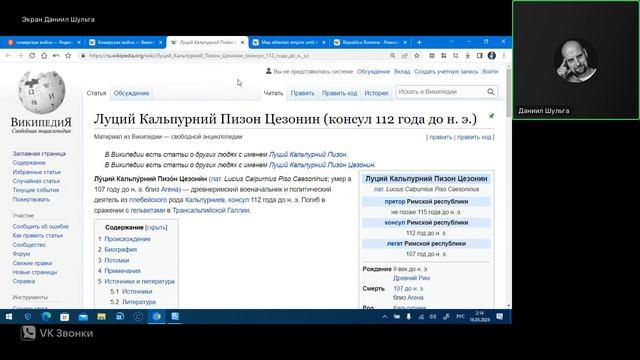The image size is (640, 360).
Task: Open the browser three-dot menu
Action: pos(504,56)
